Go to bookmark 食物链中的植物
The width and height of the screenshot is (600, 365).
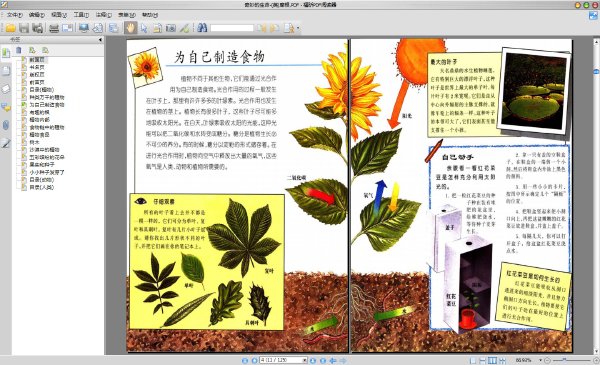click(x=47, y=127)
